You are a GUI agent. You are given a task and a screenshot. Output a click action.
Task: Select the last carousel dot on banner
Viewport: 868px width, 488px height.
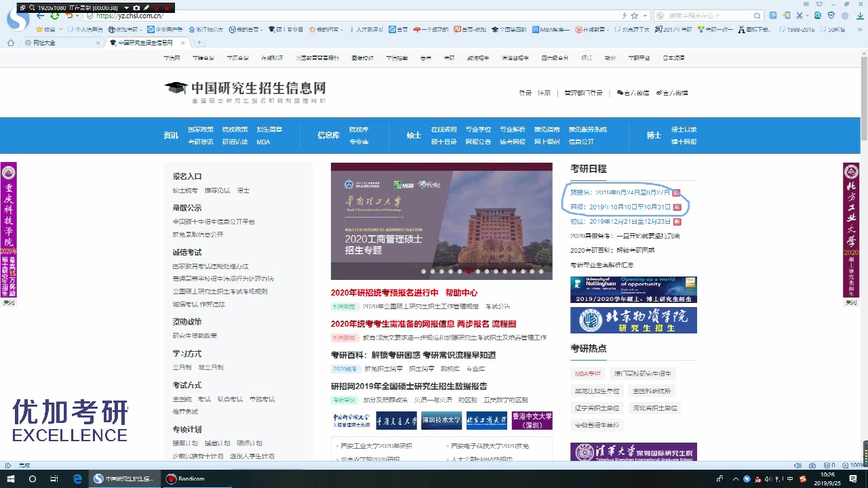click(541, 272)
